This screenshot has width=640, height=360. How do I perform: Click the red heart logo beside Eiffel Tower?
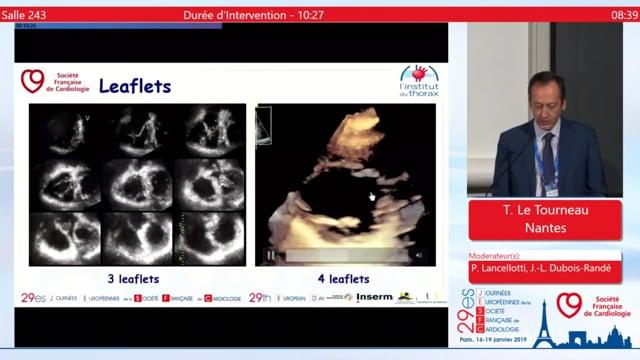tap(569, 305)
